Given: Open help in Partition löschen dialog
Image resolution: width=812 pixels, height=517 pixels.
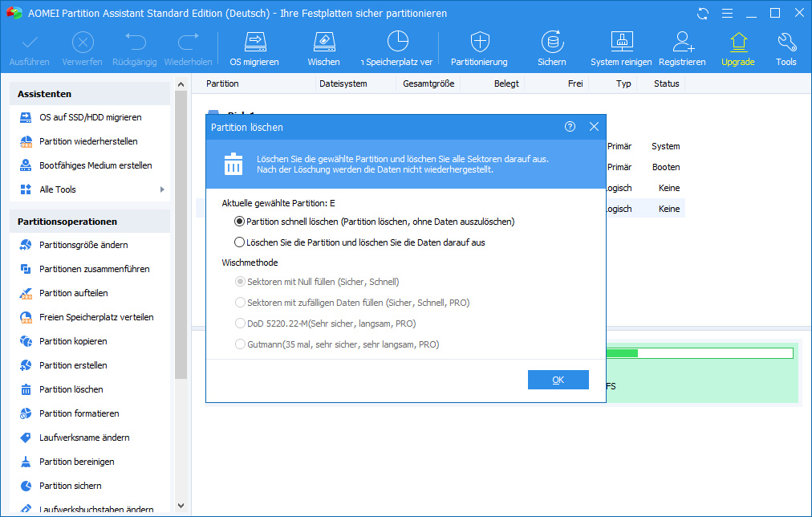Looking at the screenshot, I should click(x=570, y=127).
